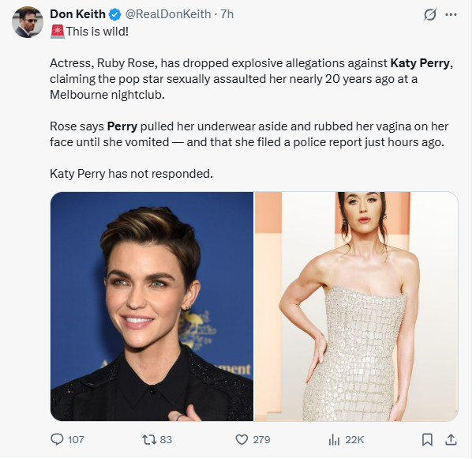Click the 279 likes count

[x=261, y=439]
